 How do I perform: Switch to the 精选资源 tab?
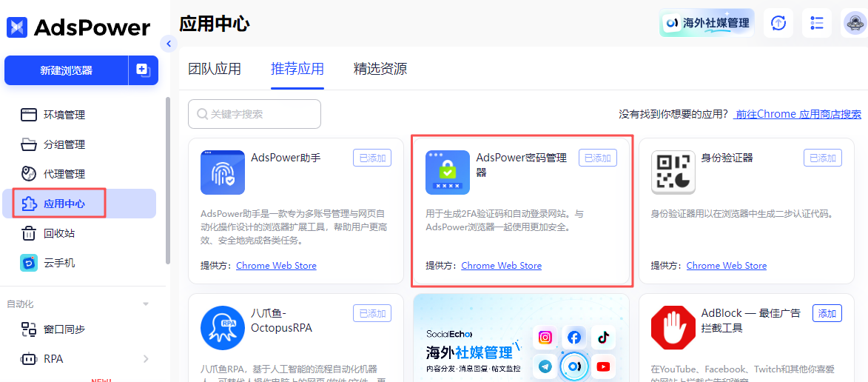coord(380,69)
